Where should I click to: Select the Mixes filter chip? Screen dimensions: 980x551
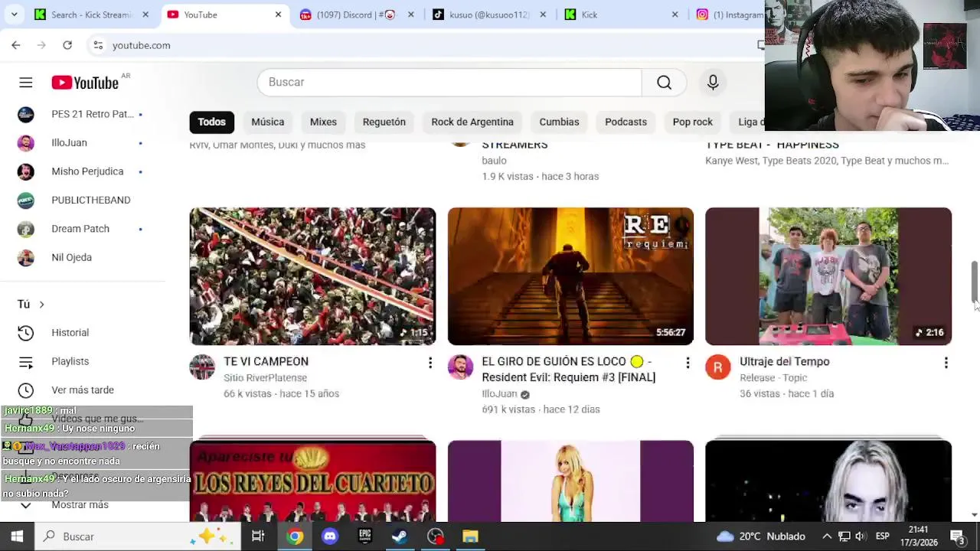[323, 122]
